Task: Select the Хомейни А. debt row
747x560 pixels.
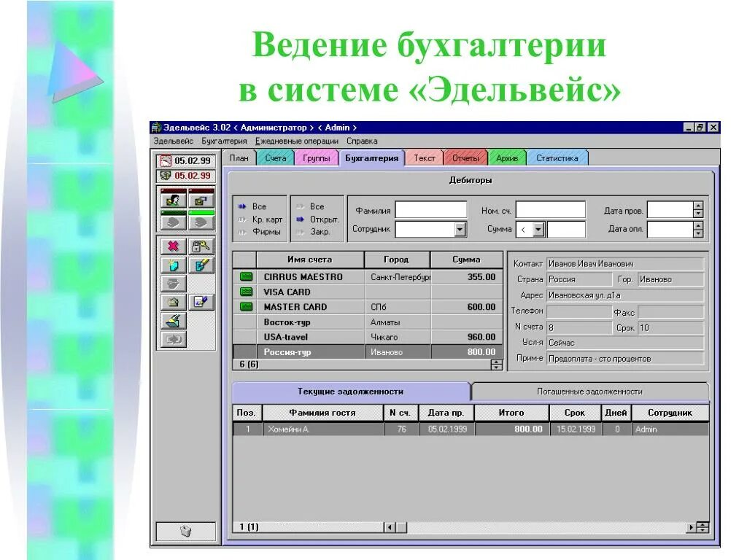Action: point(471,429)
